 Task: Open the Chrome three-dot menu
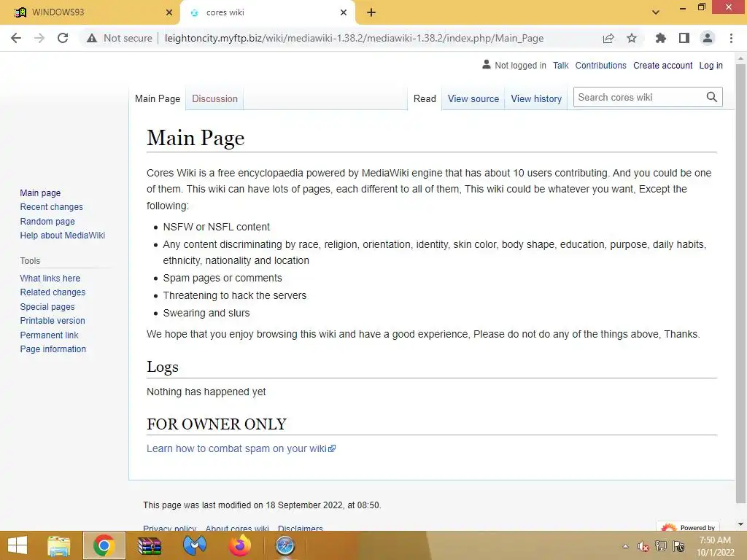pos(731,38)
